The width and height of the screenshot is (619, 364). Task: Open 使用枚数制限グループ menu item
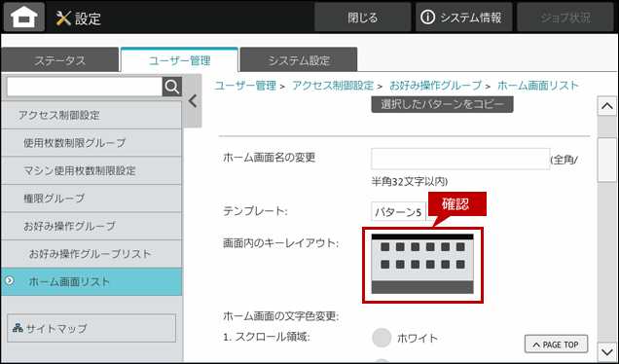[x=91, y=143]
